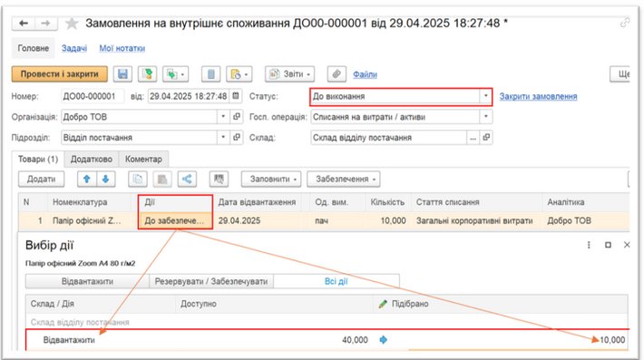Image resolution: width=644 pixels, height=360 pixels.
Task: Select Відвантажити toggle tab
Action: tap(87, 282)
